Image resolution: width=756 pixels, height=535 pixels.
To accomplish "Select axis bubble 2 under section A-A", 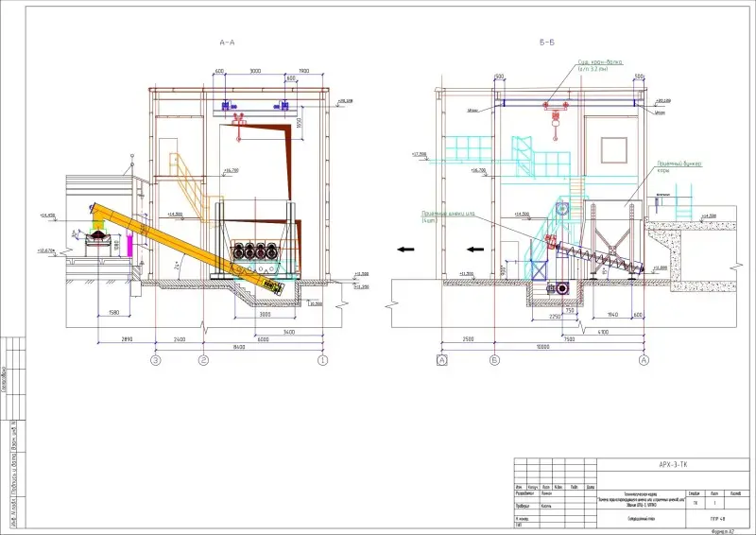I will [202, 360].
